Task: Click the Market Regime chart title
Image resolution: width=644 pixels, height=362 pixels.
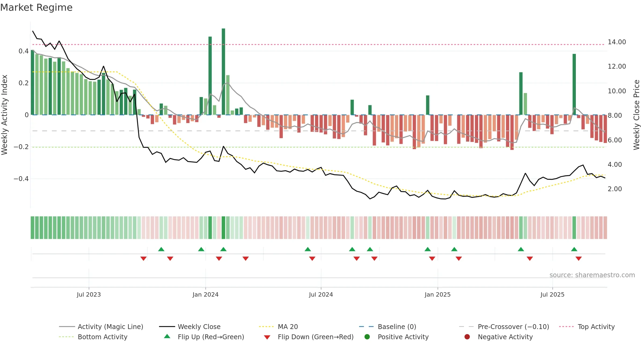Action: coord(36,8)
